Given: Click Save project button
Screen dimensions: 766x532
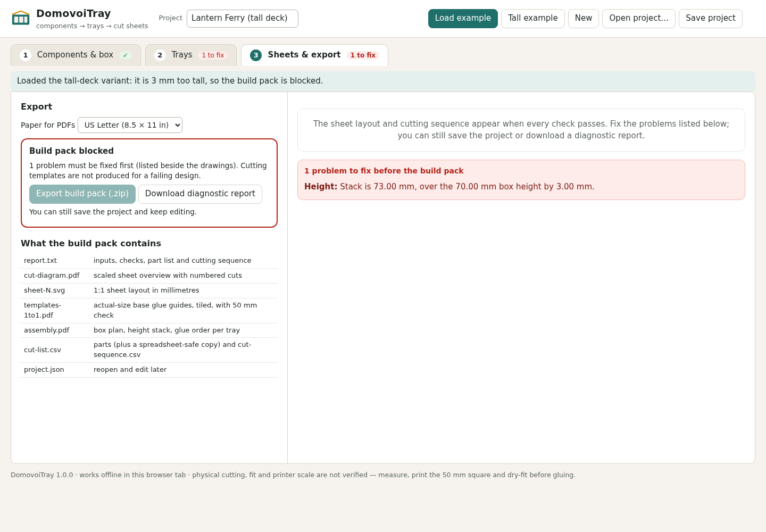Looking at the screenshot, I should pyautogui.click(x=711, y=19).
